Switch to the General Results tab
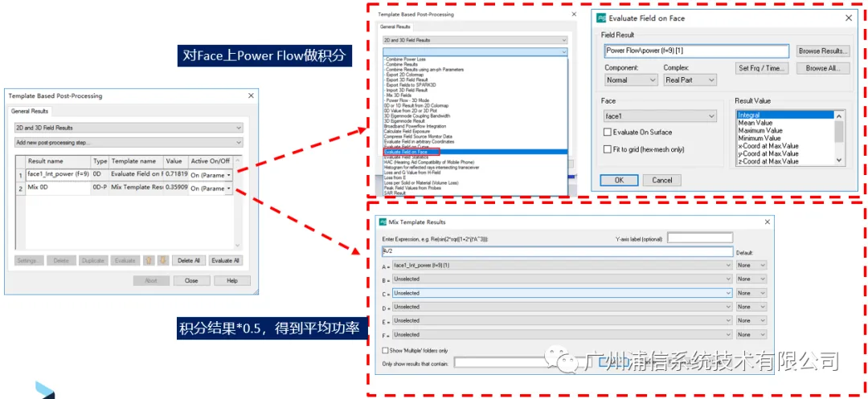The image size is (868, 399). pos(31,111)
